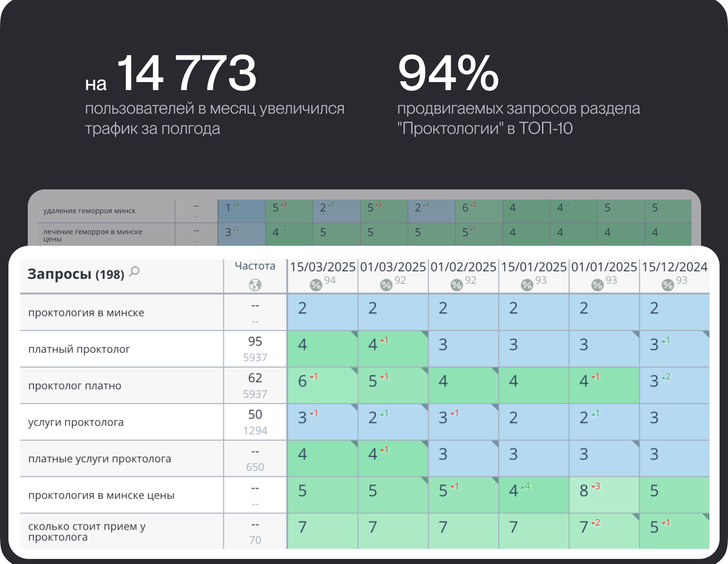This screenshot has height=564, width=728.
Task: Select the 15/03/2025 date column header
Action: coord(323,267)
